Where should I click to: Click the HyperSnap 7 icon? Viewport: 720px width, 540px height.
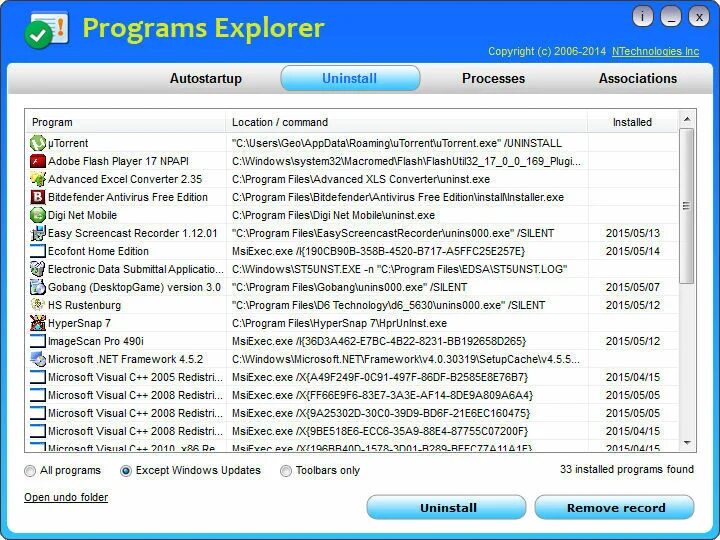(38, 323)
